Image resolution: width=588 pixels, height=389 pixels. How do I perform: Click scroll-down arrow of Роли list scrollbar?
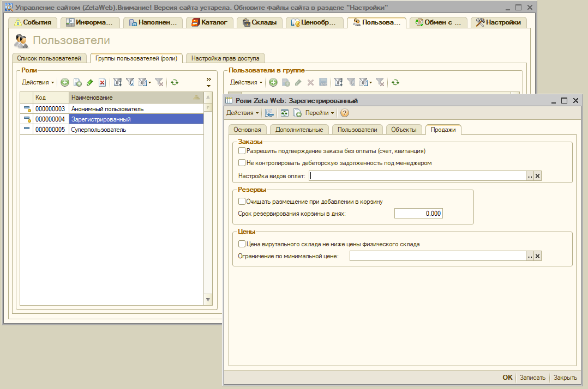coord(208,300)
